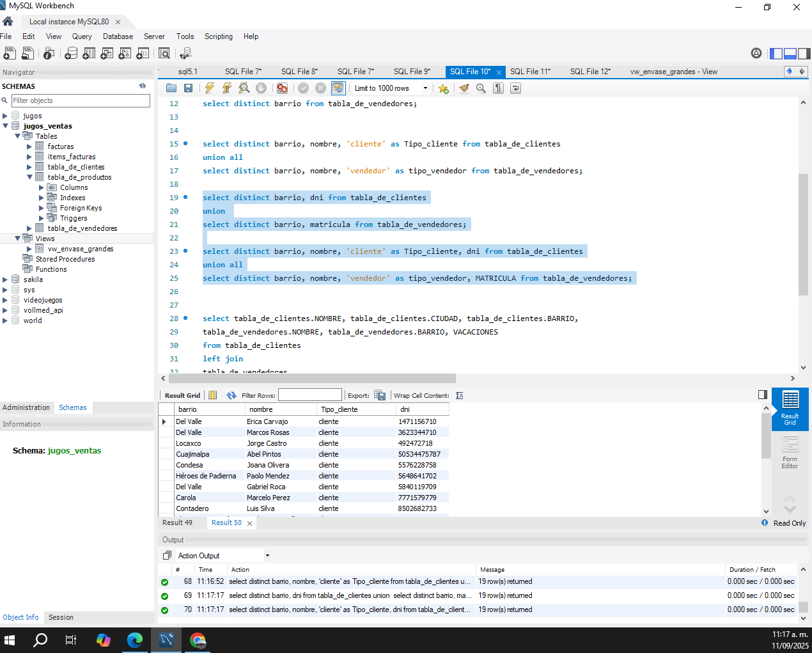This screenshot has height=653, width=812.
Task: Switch to the Session tab
Action: click(x=61, y=617)
